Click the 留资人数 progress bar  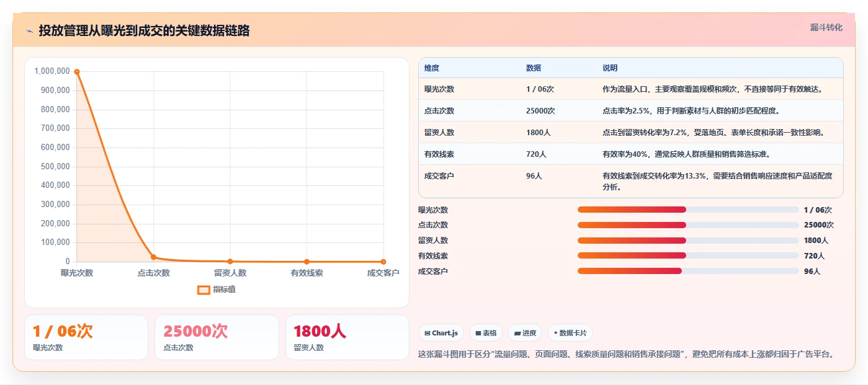tap(688, 241)
